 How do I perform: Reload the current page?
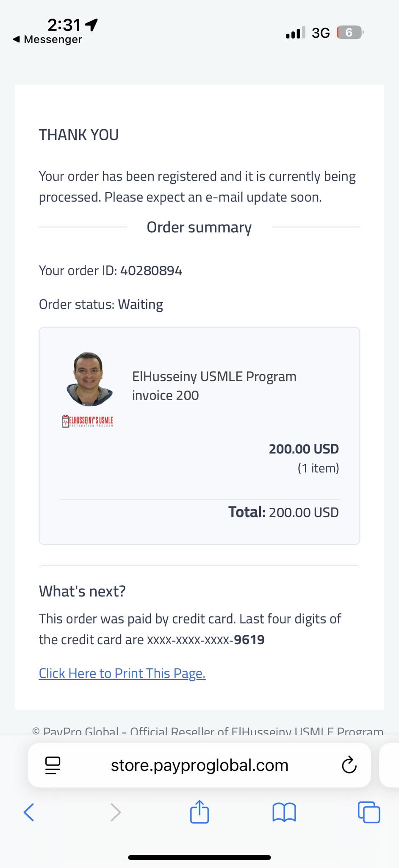349,765
